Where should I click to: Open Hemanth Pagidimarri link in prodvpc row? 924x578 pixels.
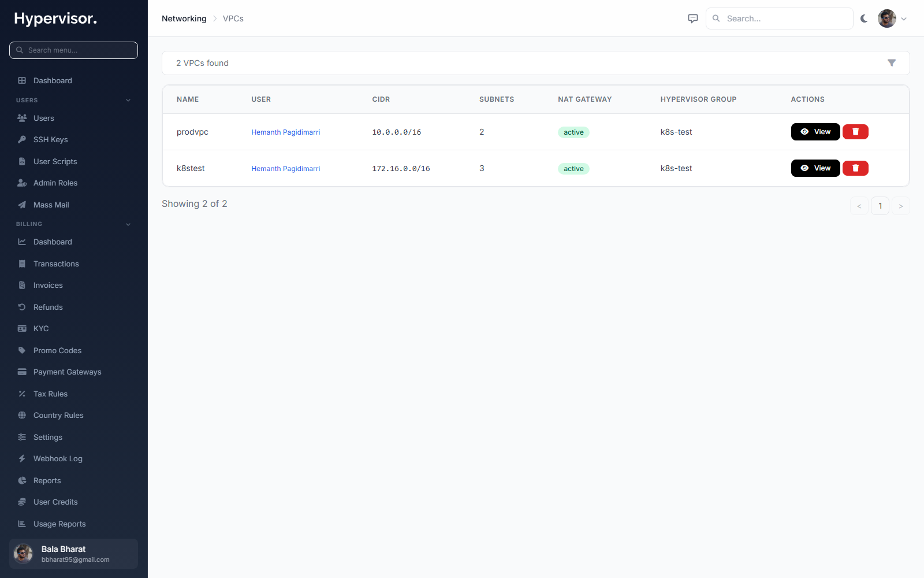pyautogui.click(x=285, y=132)
